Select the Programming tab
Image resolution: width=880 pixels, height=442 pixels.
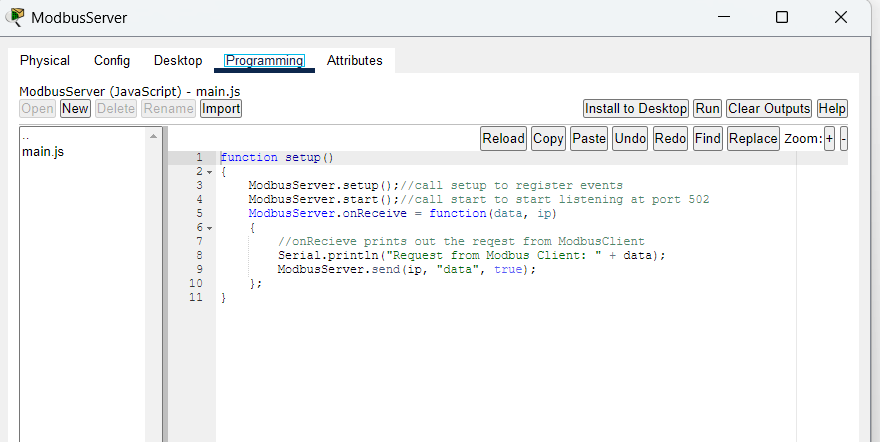[x=264, y=61]
